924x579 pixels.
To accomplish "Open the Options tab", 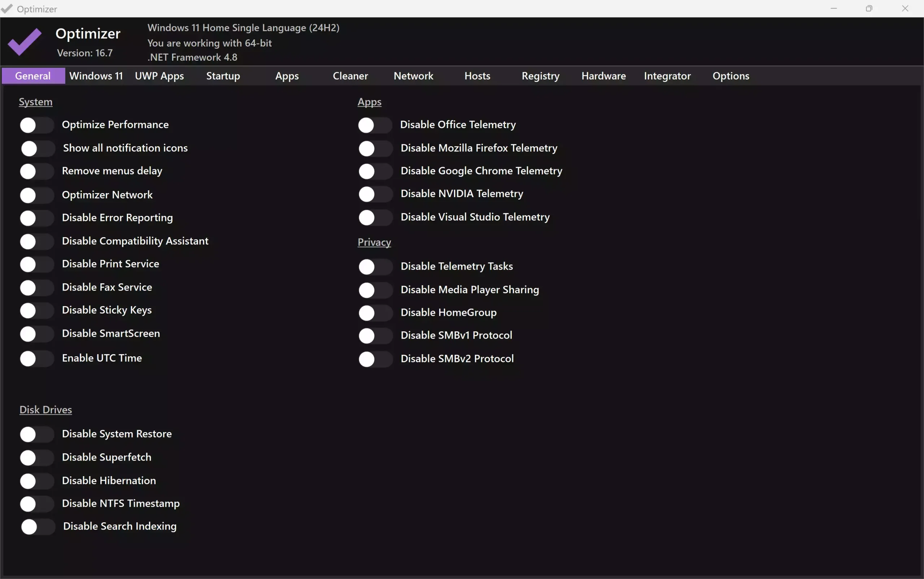I will point(731,76).
